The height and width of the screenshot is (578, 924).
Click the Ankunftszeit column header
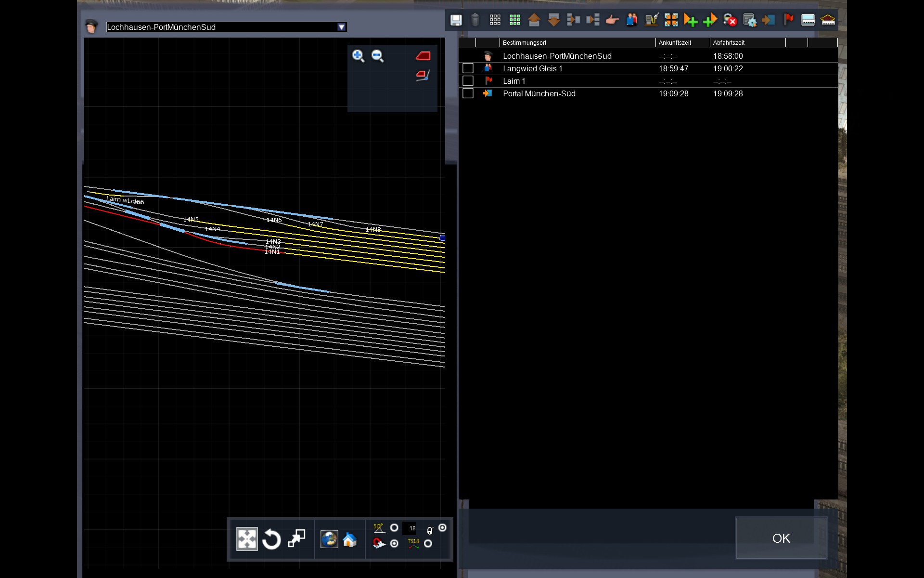pyautogui.click(x=675, y=43)
